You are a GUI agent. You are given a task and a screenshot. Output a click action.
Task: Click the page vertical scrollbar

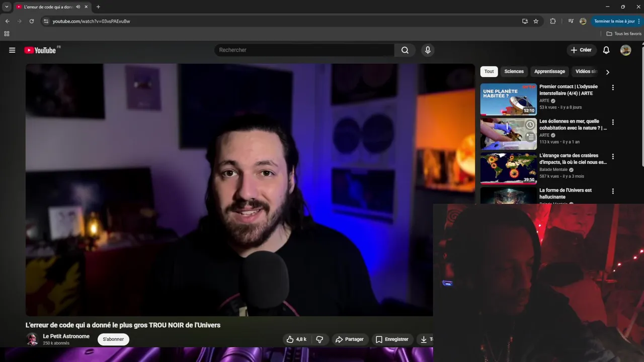point(642,106)
